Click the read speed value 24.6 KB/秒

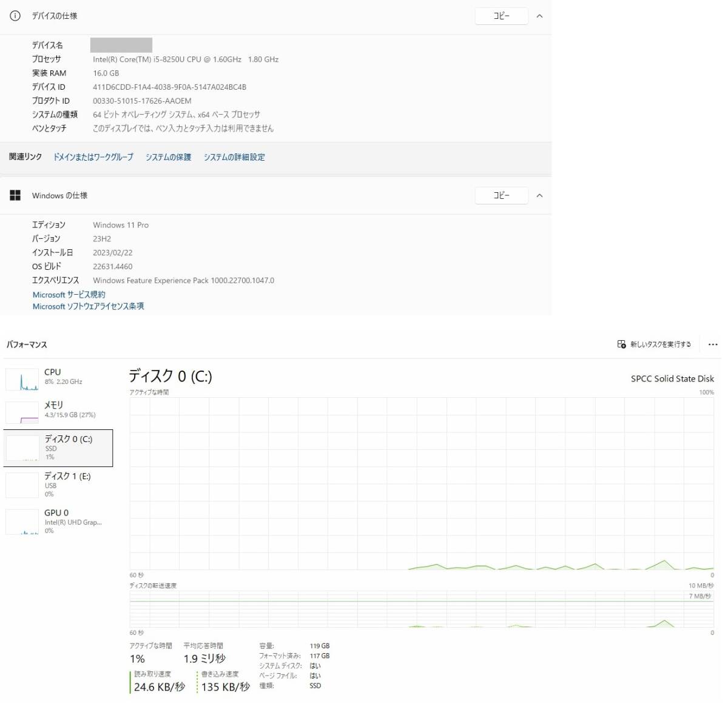coord(160,687)
